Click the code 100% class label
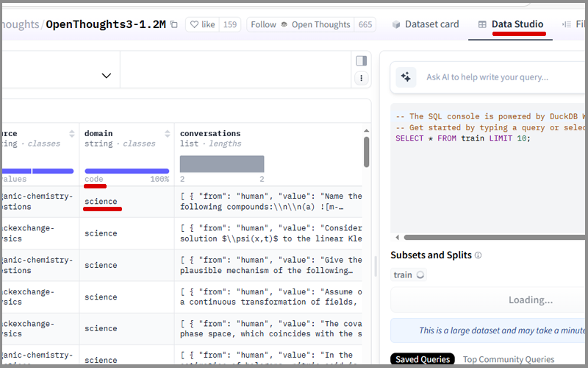Viewport: 588px width, 368px height. pyautogui.click(x=126, y=179)
